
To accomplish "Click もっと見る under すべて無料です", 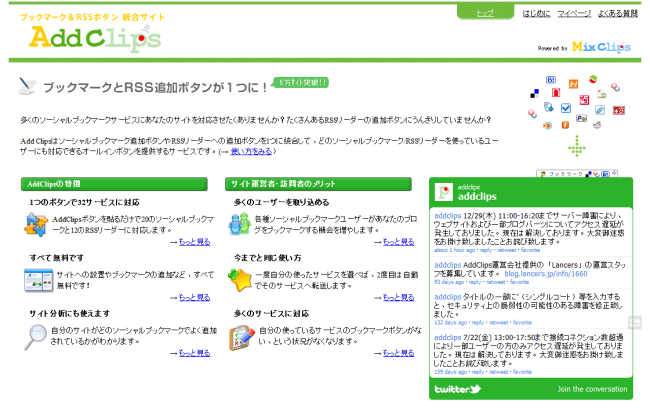I will point(194,298).
